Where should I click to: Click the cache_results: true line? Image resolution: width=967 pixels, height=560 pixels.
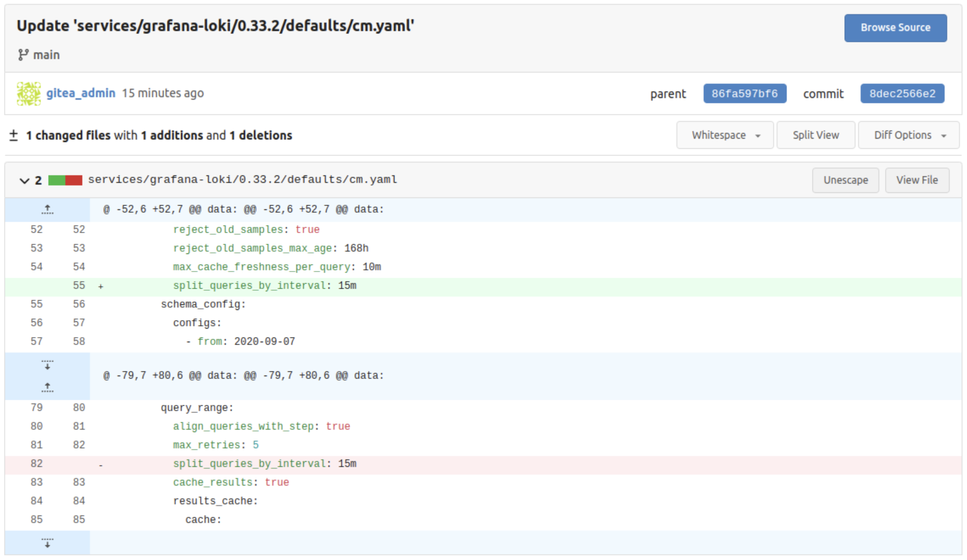point(483,483)
